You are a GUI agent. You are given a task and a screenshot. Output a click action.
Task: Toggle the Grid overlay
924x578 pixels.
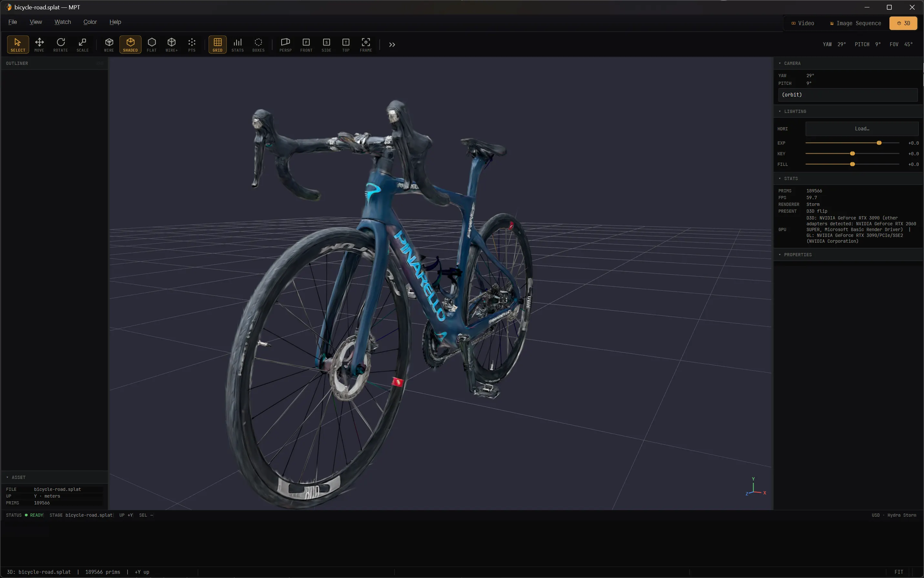(218, 45)
